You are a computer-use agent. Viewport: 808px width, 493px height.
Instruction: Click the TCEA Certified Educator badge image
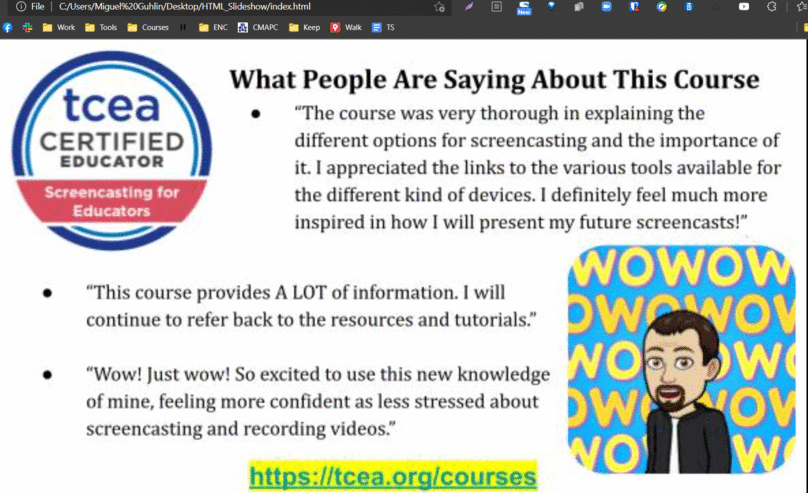pos(112,150)
